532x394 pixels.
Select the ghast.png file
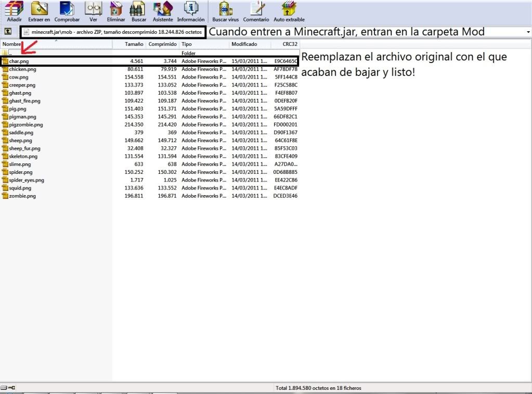[x=150, y=93]
